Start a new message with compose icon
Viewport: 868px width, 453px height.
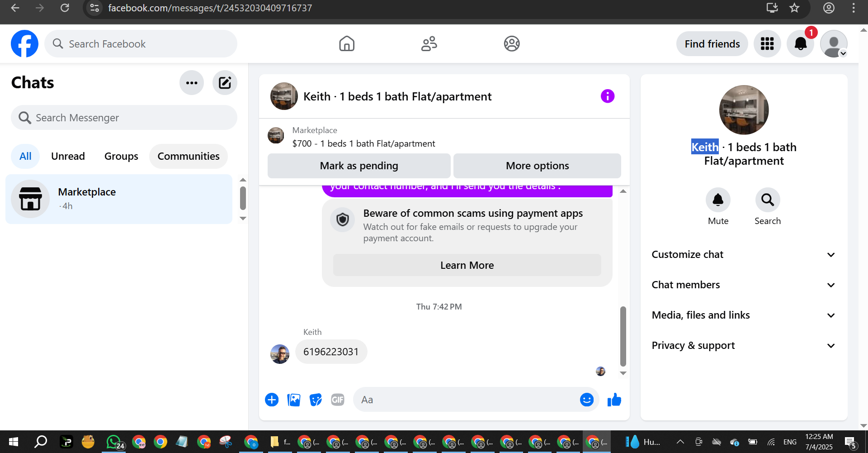pyautogui.click(x=225, y=83)
